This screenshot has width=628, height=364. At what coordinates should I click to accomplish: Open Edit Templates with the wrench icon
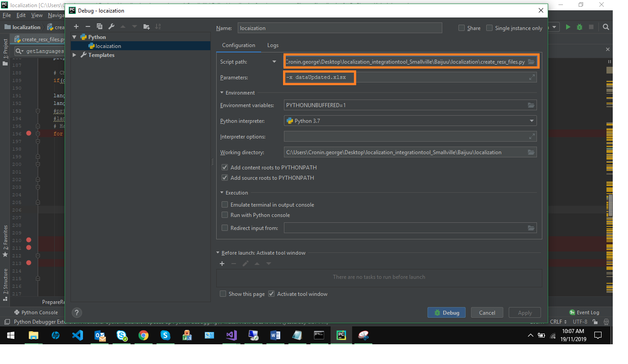point(111,26)
